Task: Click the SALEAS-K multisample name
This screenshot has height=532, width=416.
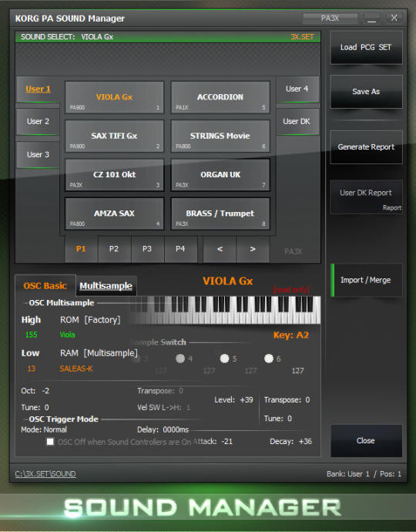Action: 76,369
